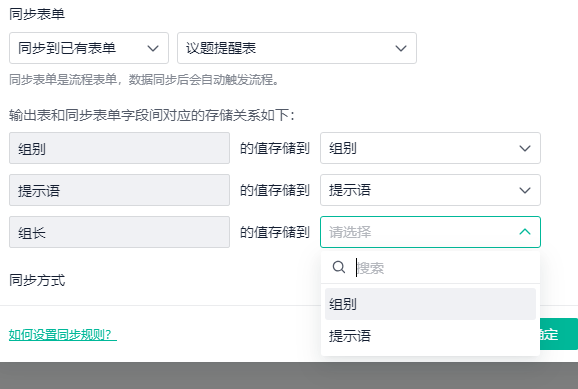
Task: Open the 同步到已有表单 sync mode dropdown
Action: coord(89,48)
